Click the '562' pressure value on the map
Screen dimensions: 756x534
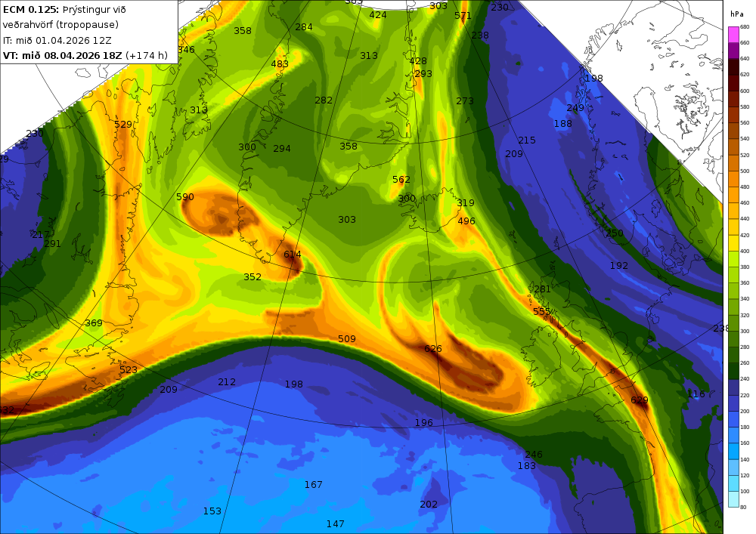pyautogui.click(x=401, y=180)
